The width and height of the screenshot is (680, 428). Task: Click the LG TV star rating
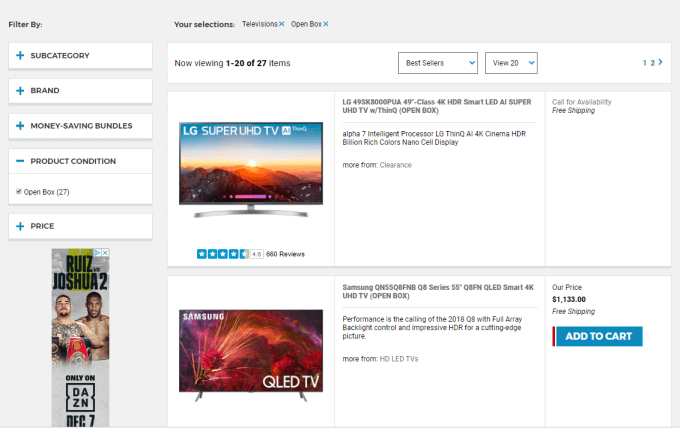coord(222,254)
